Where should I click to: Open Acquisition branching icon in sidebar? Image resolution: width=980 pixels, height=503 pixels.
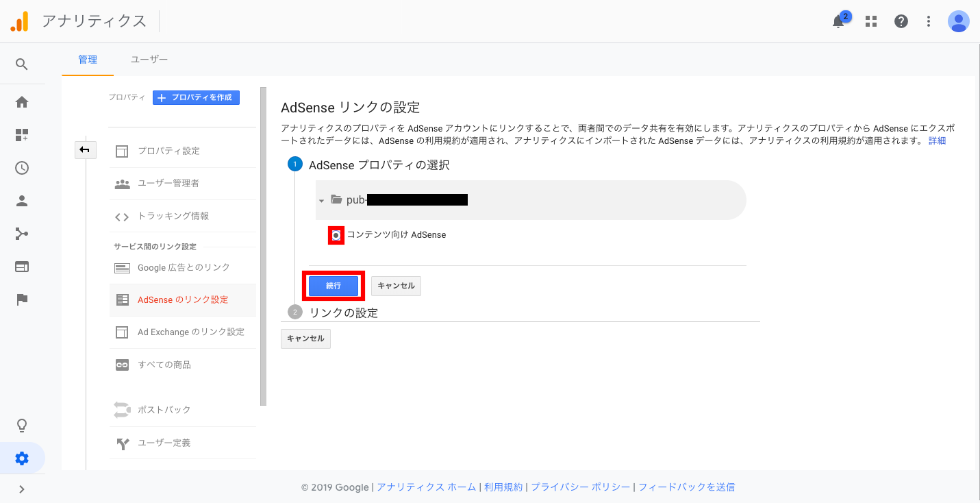[22, 234]
